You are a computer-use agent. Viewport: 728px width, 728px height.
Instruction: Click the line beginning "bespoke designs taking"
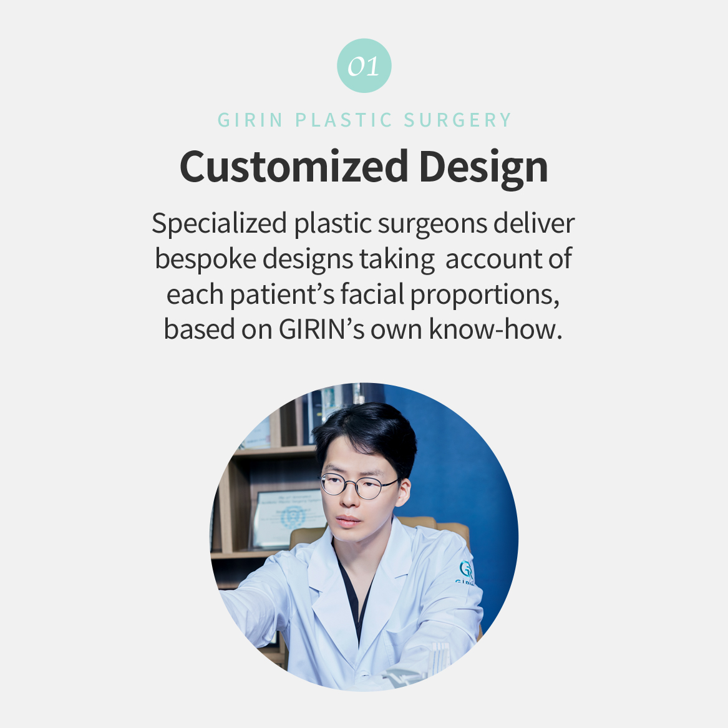click(363, 259)
